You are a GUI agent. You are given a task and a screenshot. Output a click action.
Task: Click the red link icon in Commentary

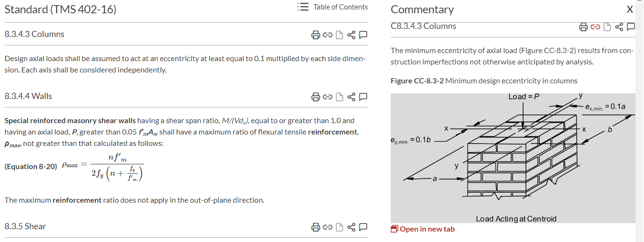[x=595, y=27]
